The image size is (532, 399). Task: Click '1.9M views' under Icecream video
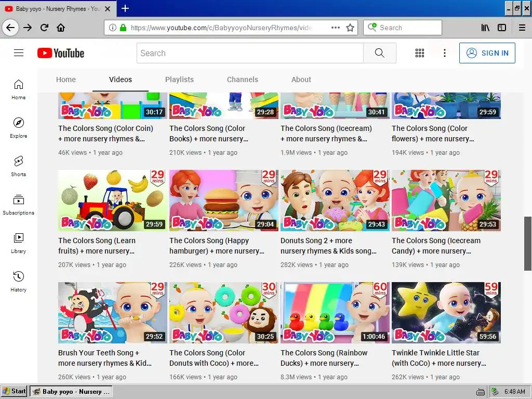pos(296,153)
